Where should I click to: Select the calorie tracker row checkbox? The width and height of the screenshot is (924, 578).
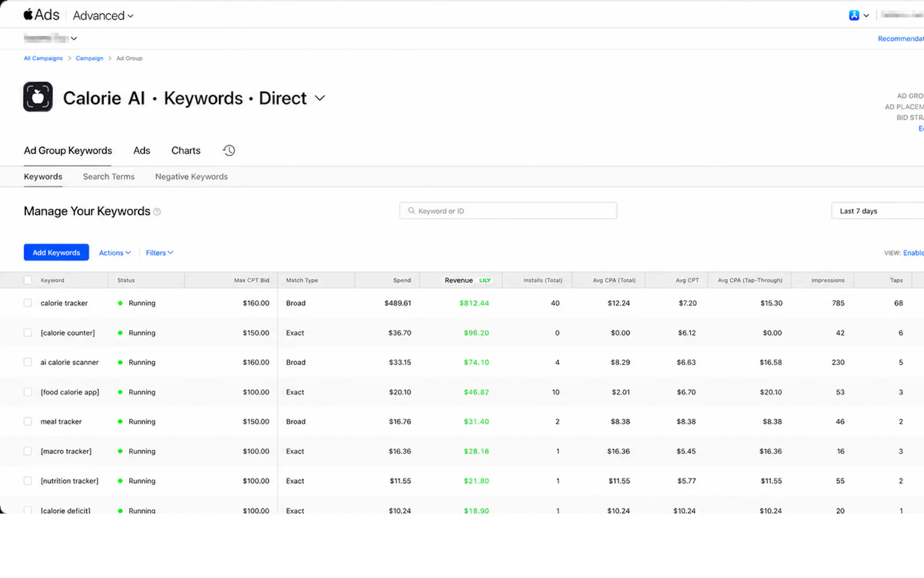point(28,303)
